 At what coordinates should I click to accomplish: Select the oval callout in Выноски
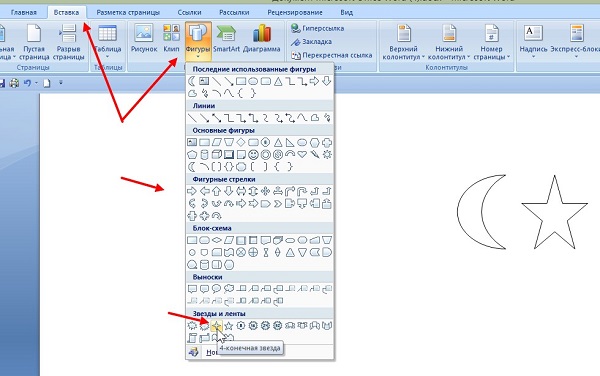[x=217, y=289]
